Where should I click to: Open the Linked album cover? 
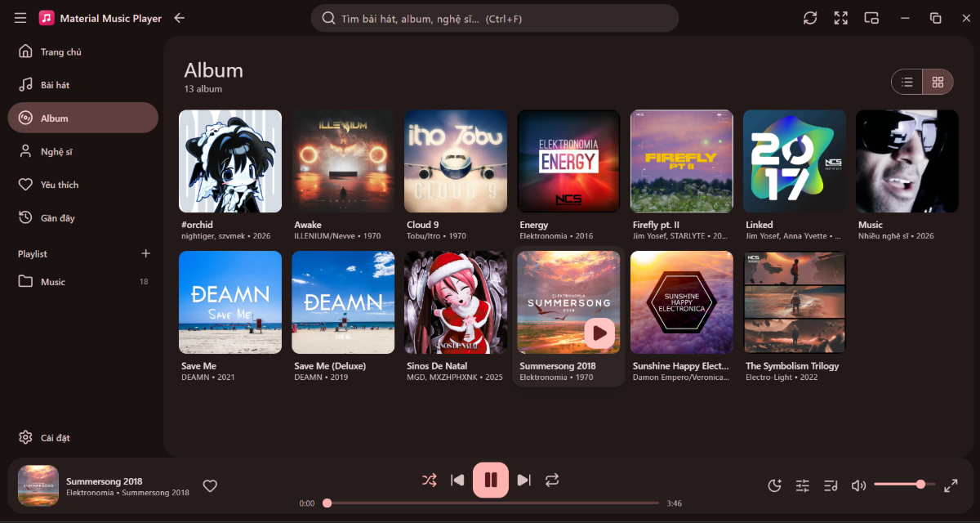pyautogui.click(x=795, y=161)
